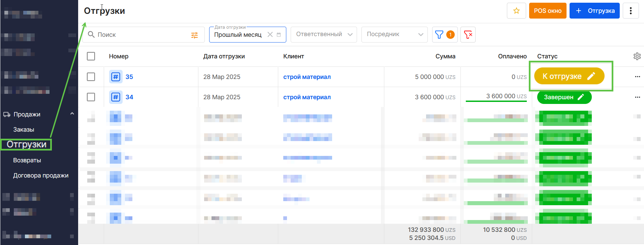Open the vertical three-dot menu
The width and height of the screenshot is (644, 245).
(631, 11)
